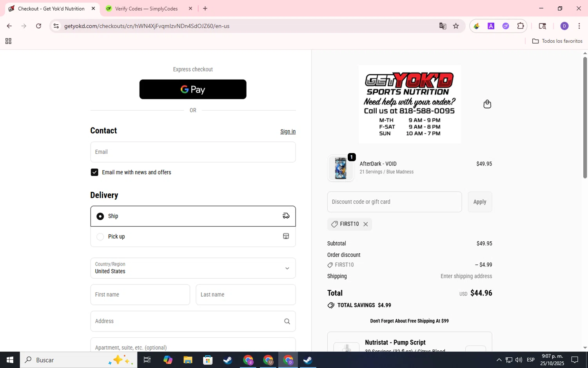Select the Pick up delivery option
The width and height of the screenshot is (588, 368).
pyautogui.click(x=193, y=237)
